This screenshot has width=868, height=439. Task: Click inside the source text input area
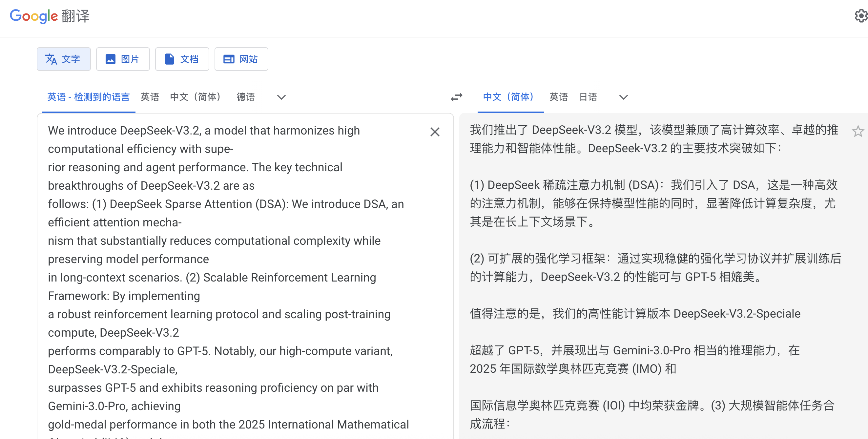click(236, 236)
